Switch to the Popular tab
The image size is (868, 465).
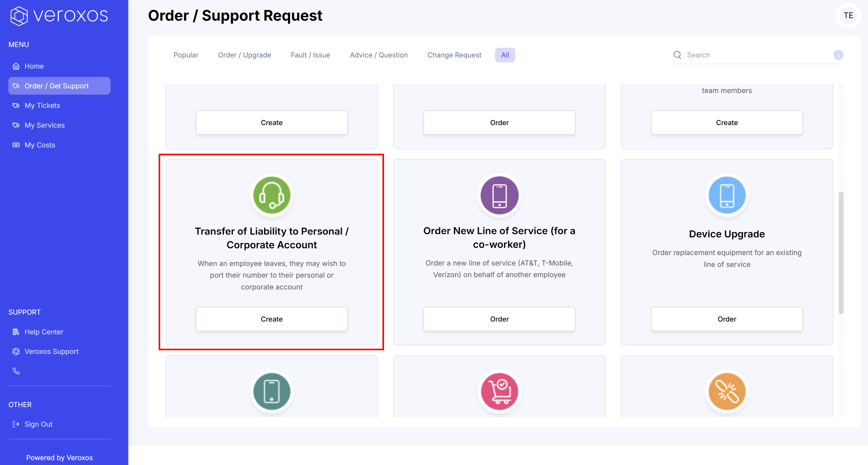pos(186,55)
